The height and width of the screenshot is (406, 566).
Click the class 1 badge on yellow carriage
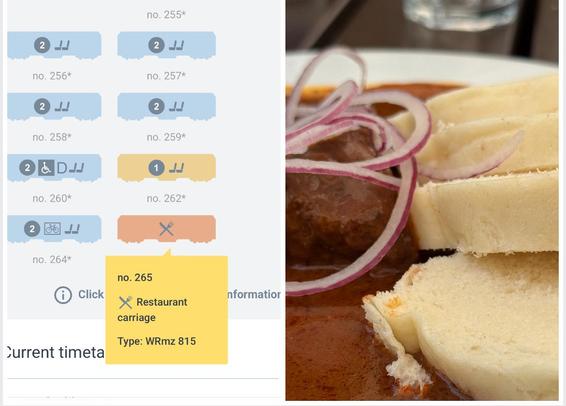pos(156,168)
